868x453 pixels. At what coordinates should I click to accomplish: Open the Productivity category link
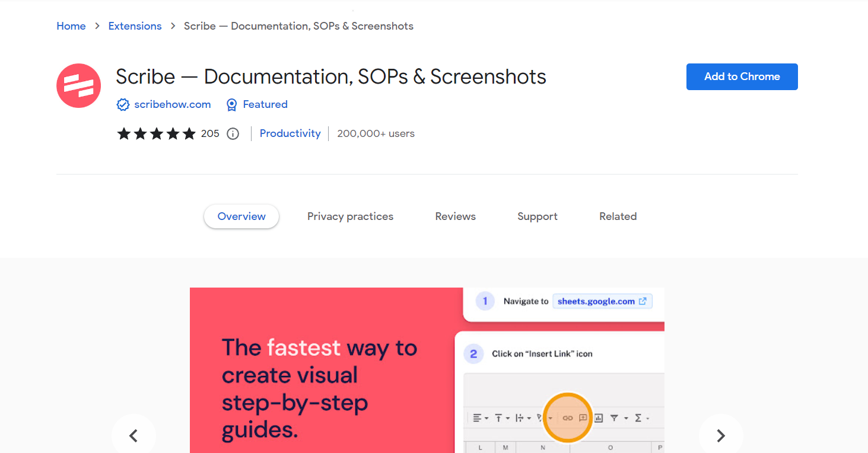290,133
